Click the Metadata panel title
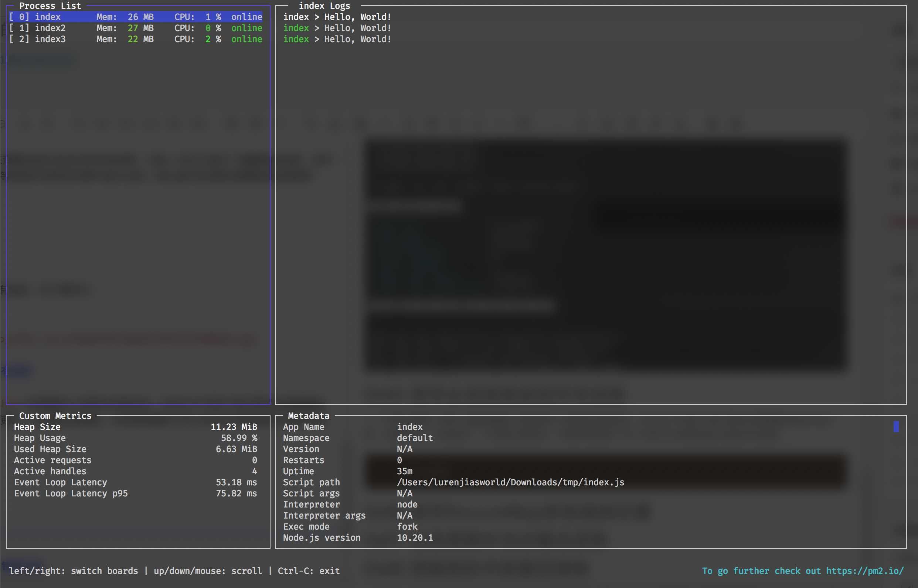This screenshot has width=918, height=588. pos(308,416)
